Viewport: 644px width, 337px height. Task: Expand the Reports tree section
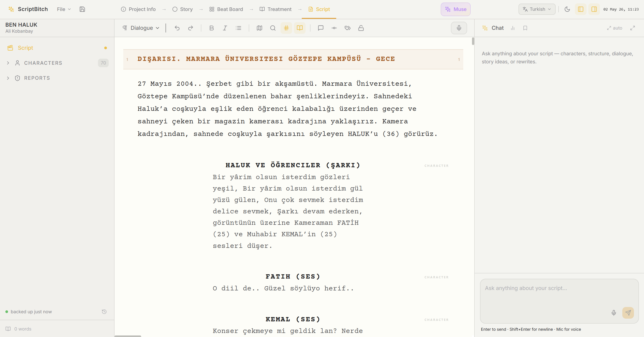8,78
